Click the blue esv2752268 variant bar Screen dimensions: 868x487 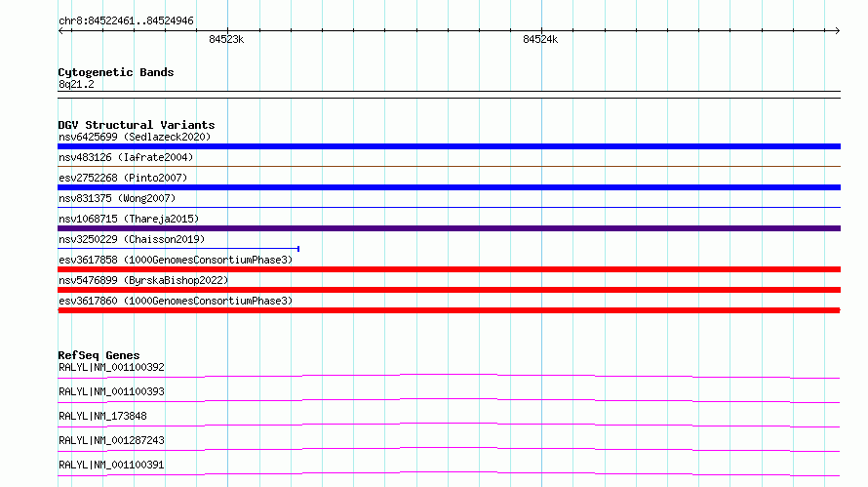449,187
